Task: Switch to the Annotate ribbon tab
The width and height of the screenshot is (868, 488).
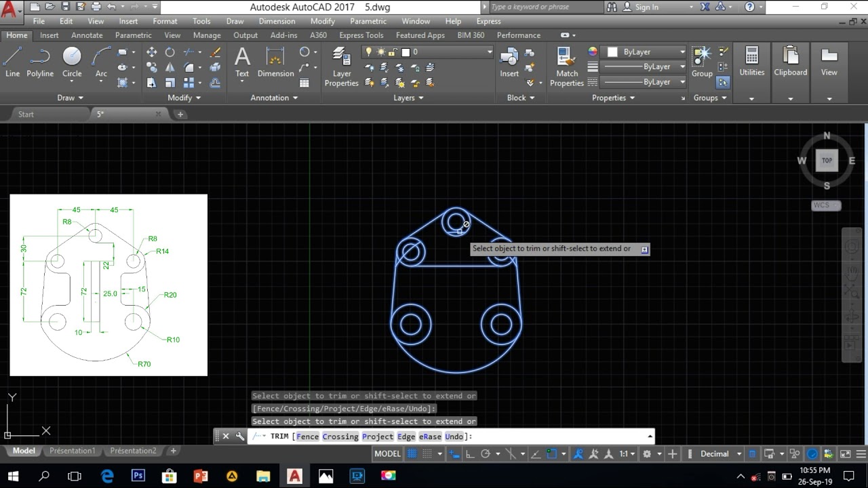Action: 87,35
